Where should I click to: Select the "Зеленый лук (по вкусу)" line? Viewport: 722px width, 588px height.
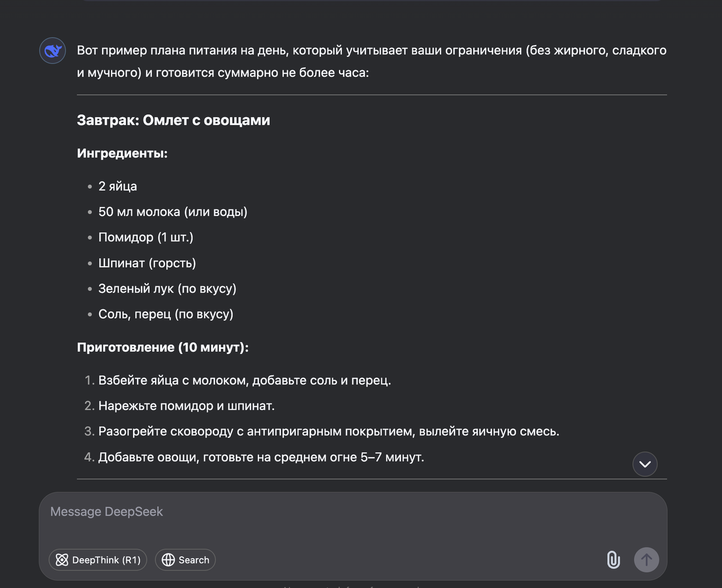(167, 289)
